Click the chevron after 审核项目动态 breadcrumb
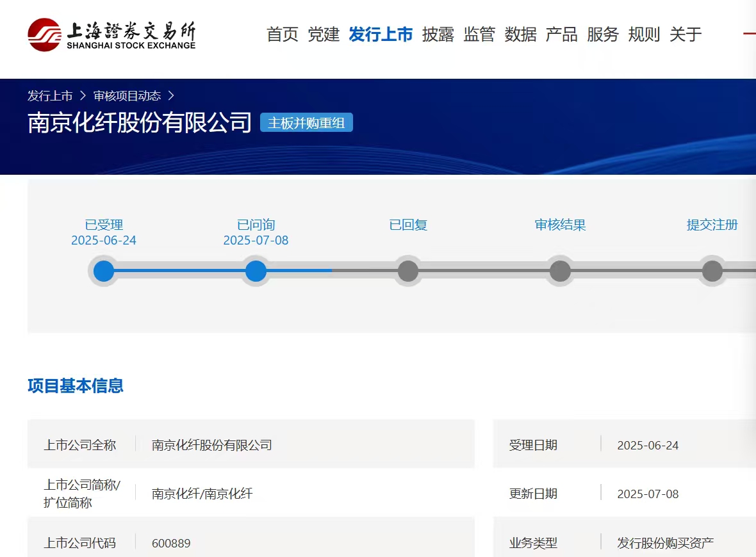This screenshot has height=557, width=756. pos(170,96)
